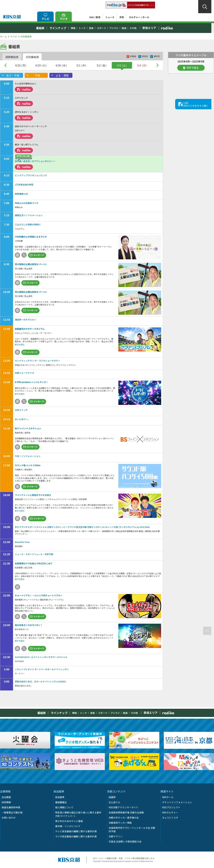Screen dimensions: 214x868
Task: Click メッセージ for トッパレディオ program
Action: coord(37,401)
